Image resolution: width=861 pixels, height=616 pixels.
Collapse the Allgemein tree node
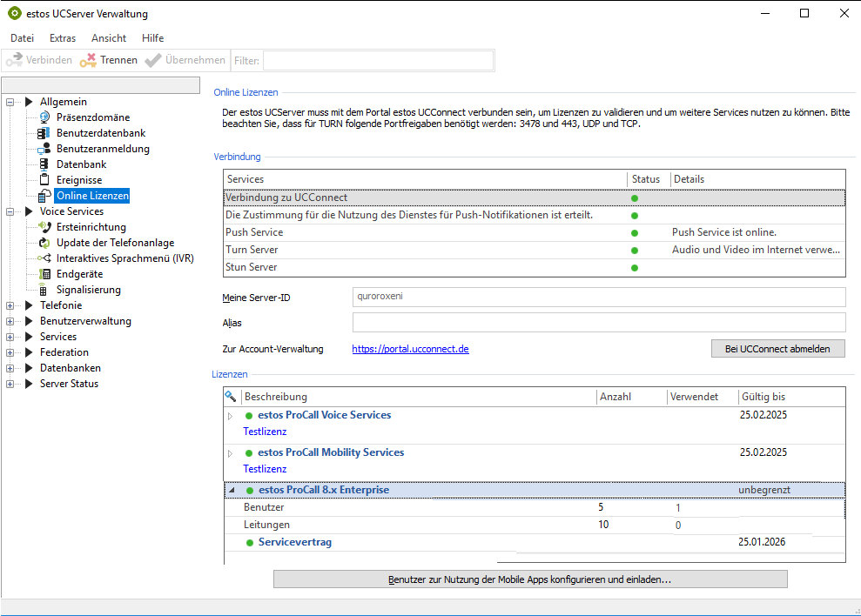[10, 102]
